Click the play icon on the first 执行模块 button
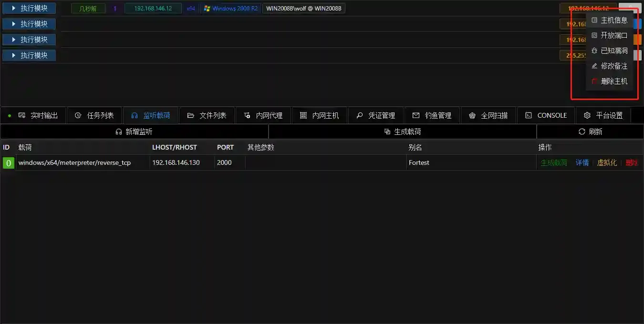 point(14,9)
